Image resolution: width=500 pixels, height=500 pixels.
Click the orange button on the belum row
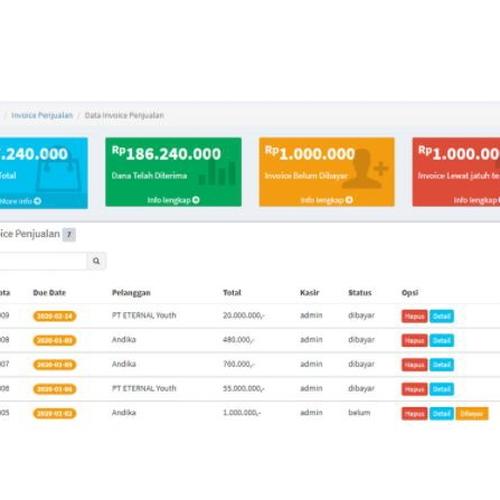point(472,414)
